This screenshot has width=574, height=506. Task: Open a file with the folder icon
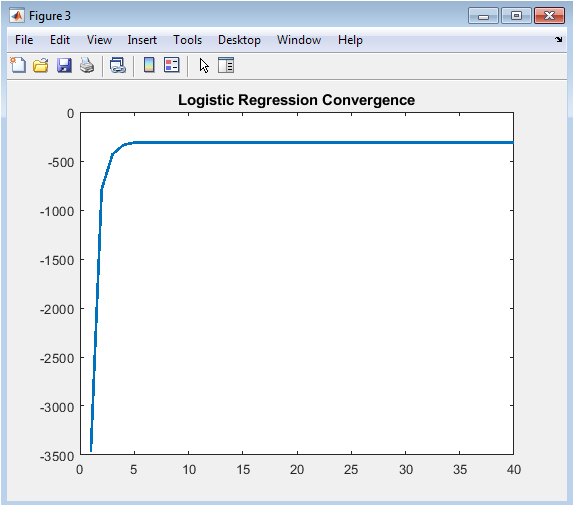click(x=41, y=65)
